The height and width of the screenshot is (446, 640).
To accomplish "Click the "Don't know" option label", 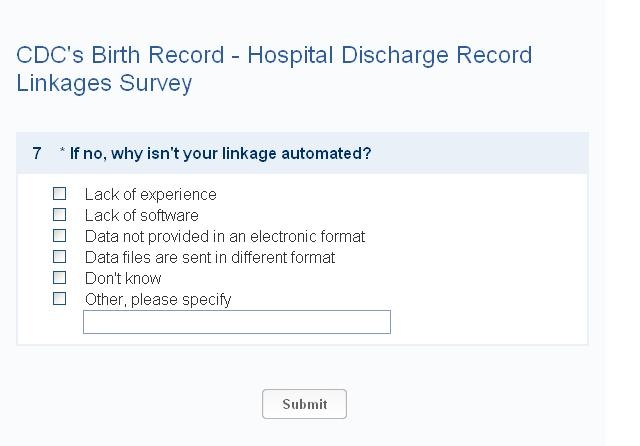I will coord(123,279).
